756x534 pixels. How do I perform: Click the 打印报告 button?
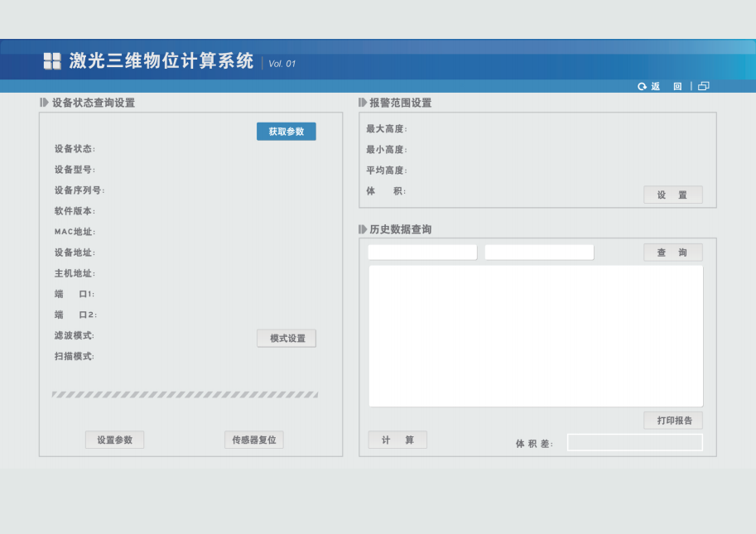[x=673, y=421]
